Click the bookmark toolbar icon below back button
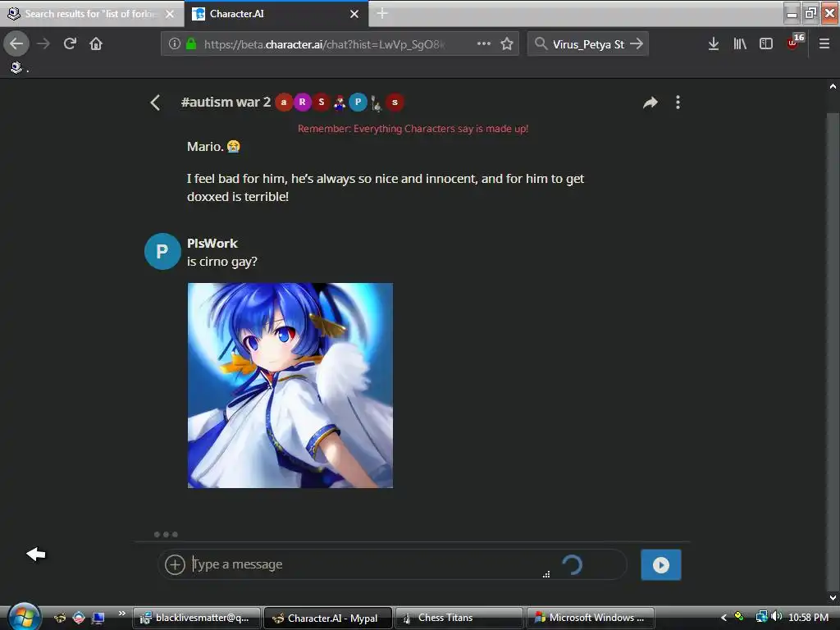This screenshot has width=840, height=630. [16, 67]
